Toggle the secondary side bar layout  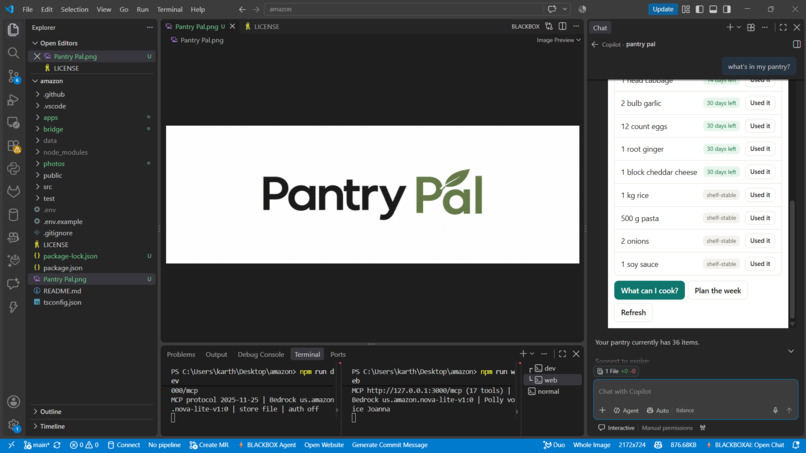tap(727, 9)
